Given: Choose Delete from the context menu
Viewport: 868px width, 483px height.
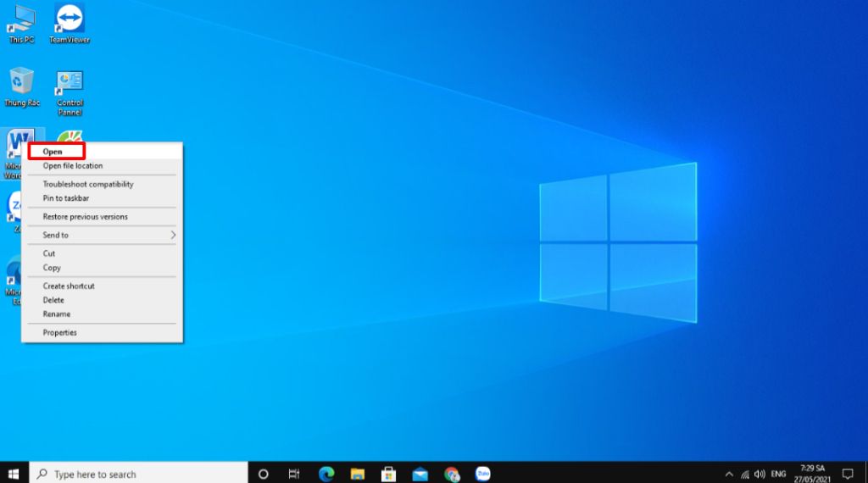Looking at the screenshot, I should click(102, 300).
